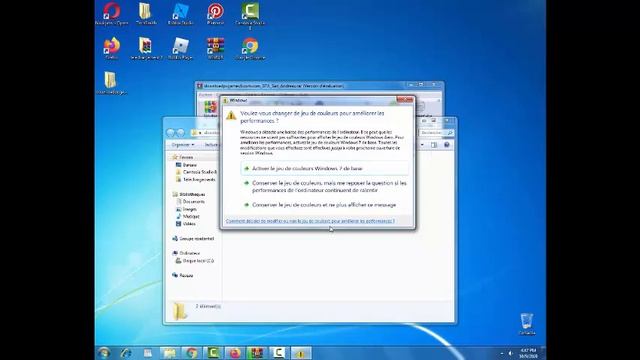
Task: Choose Activer le jeu de couleurs Windows 7 de base
Action: (324, 168)
